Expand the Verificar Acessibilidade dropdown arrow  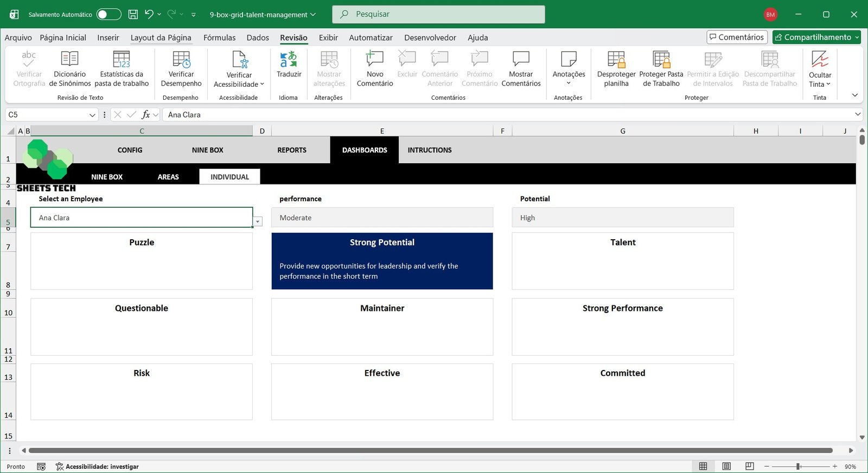[262, 84]
